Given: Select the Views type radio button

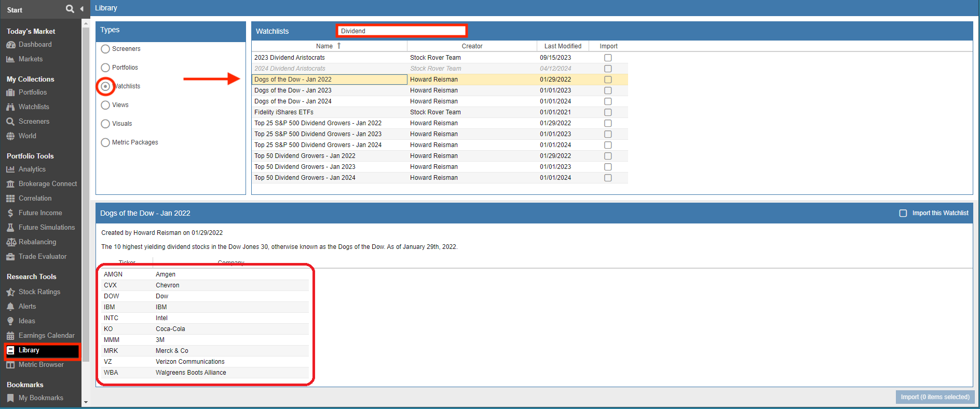Looking at the screenshot, I should (x=105, y=105).
